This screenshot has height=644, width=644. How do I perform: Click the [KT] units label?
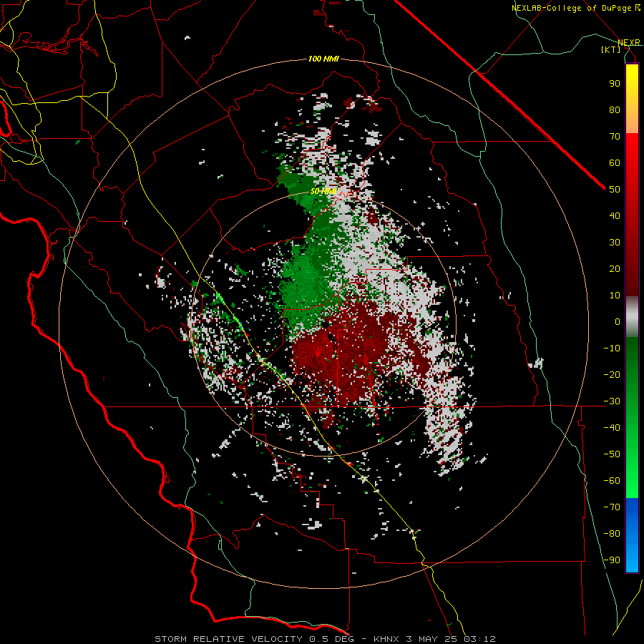point(611,49)
